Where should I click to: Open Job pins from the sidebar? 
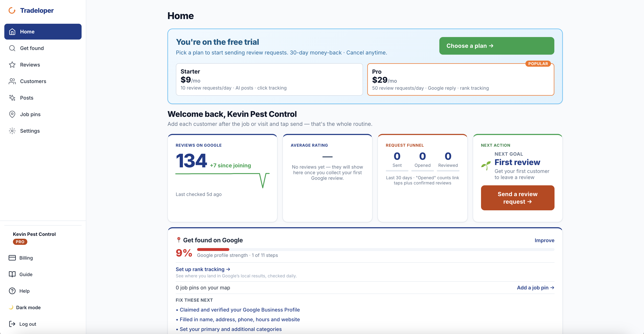(43, 114)
